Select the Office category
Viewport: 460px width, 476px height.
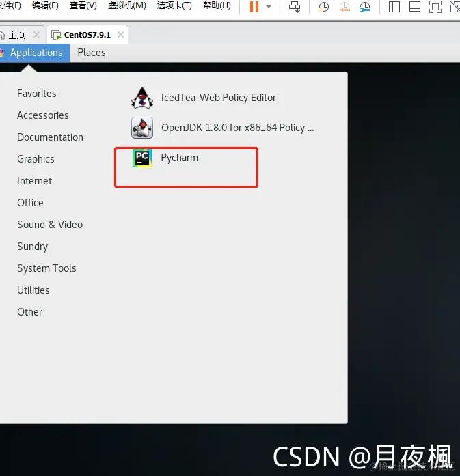[30, 203]
